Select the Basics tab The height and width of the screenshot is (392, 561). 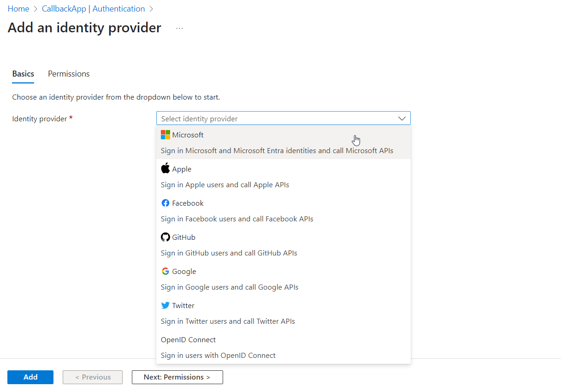pyautogui.click(x=23, y=74)
